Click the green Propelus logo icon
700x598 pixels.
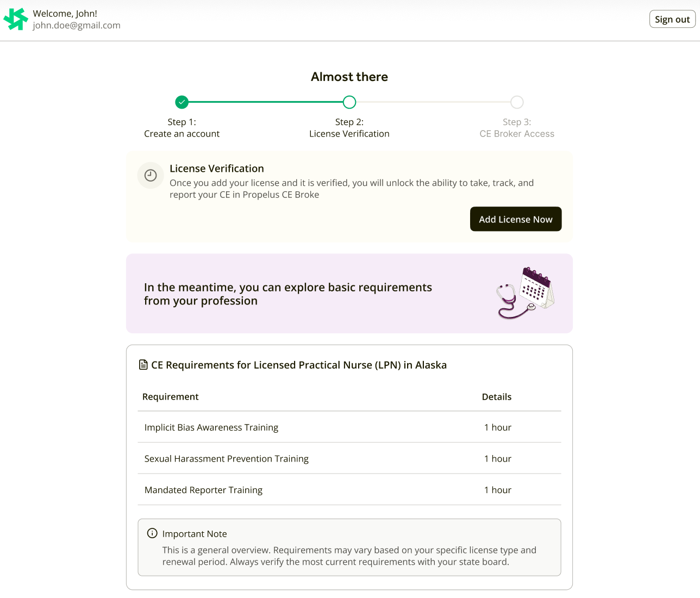coord(16,20)
